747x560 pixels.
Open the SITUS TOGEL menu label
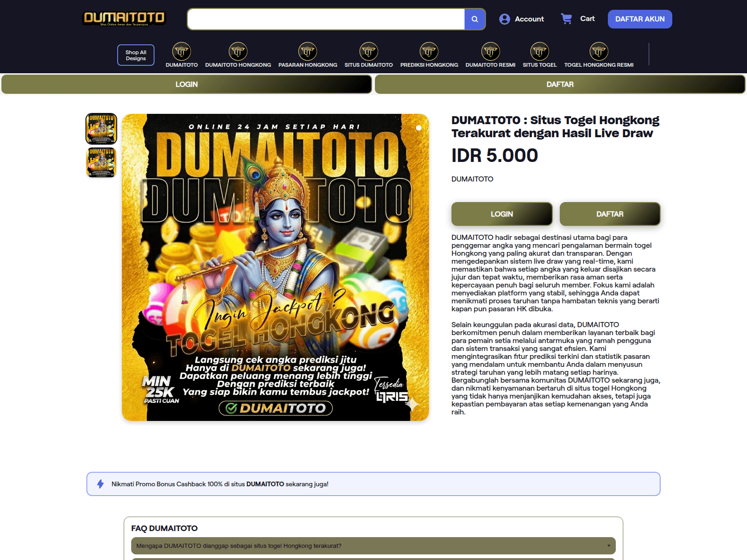pos(540,65)
